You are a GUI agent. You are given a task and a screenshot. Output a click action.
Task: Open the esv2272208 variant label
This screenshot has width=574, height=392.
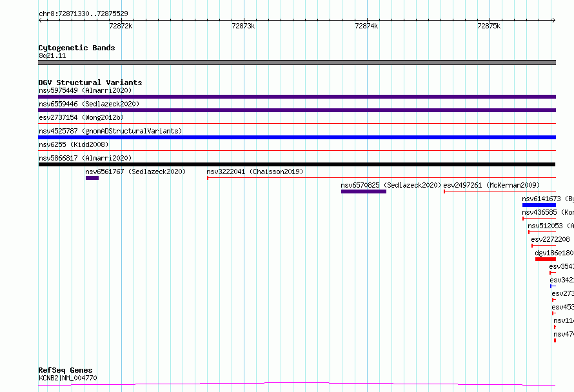tap(550, 239)
